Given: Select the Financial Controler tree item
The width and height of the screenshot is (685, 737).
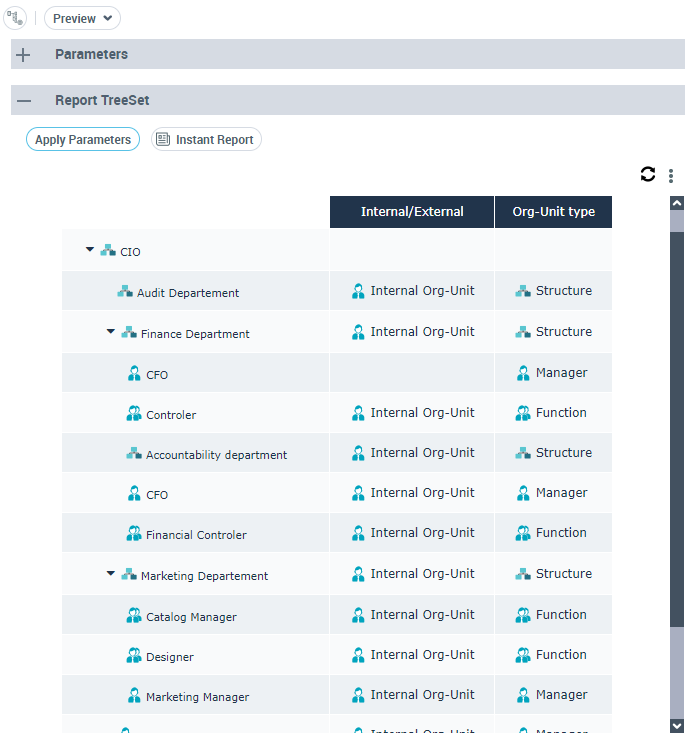Looking at the screenshot, I should (x=196, y=535).
